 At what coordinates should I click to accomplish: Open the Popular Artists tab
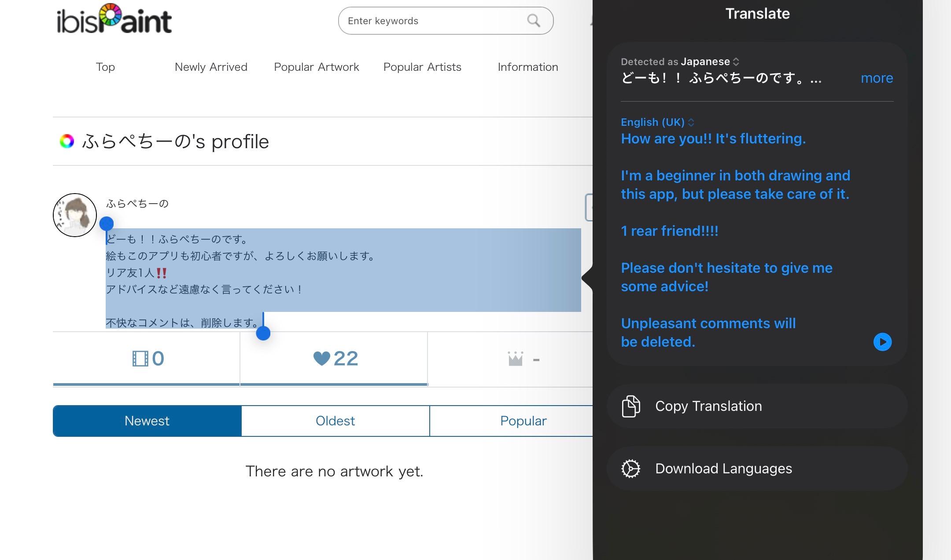coord(422,67)
